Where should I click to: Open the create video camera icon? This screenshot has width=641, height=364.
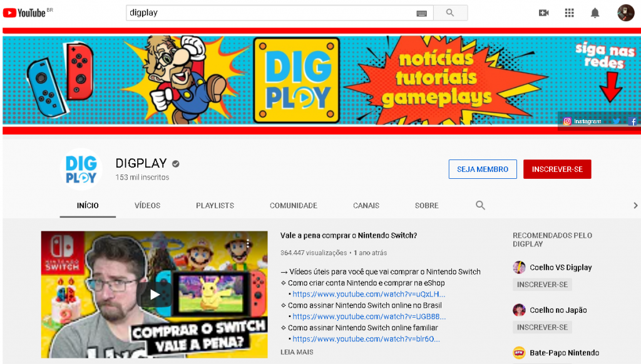point(543,13)
